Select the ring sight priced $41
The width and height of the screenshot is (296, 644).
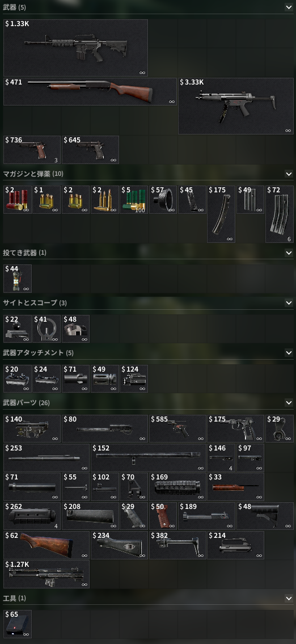46,329
